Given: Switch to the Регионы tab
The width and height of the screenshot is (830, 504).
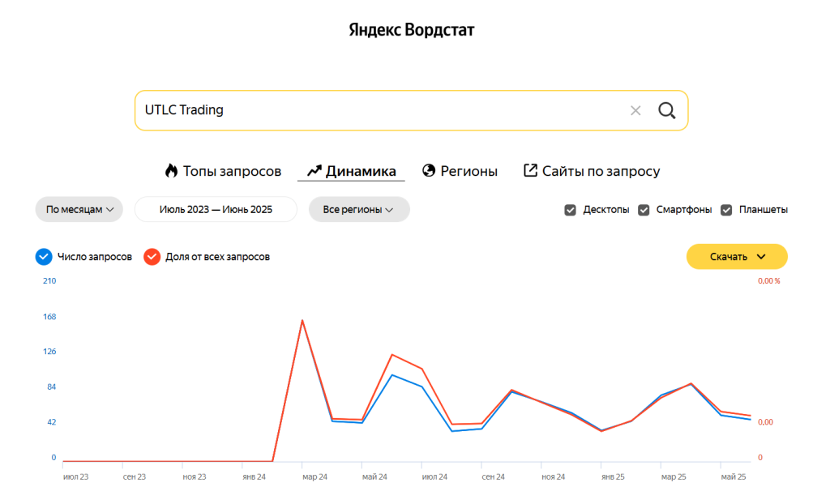Looking at the screenshot, I should pos(468,171).
